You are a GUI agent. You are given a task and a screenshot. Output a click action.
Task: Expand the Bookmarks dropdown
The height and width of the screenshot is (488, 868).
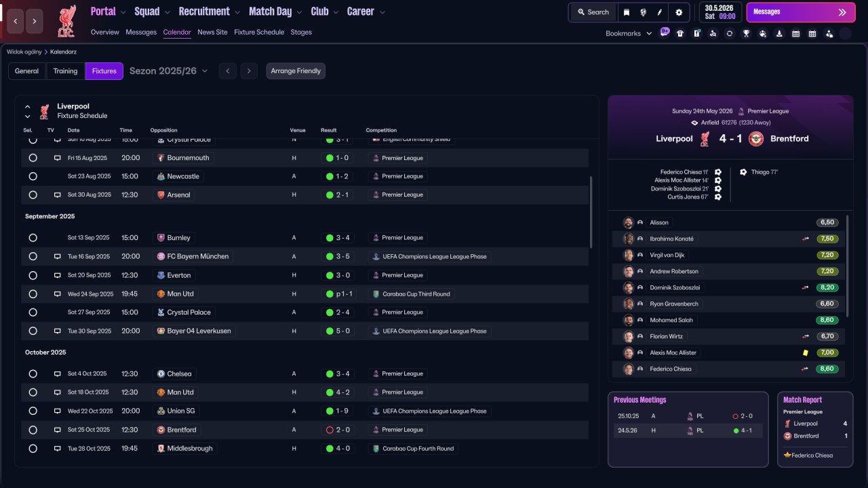tap(629, 33)
